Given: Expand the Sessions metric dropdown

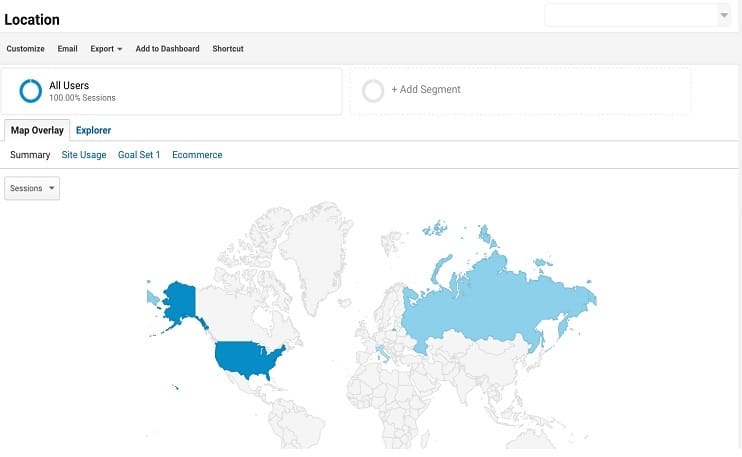Looking at the screenshot, I should 32,188.
